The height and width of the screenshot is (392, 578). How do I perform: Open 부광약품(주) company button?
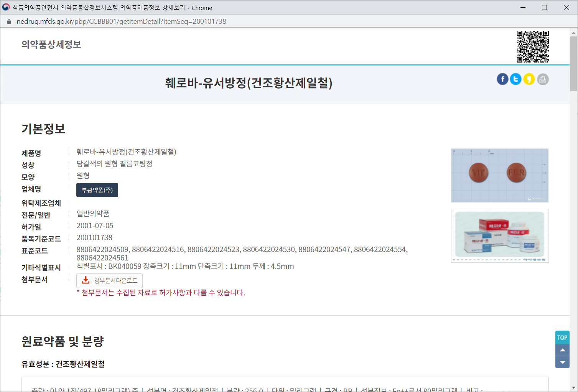97,190
